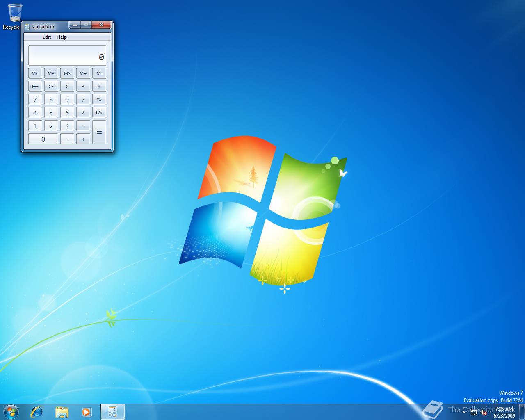Screen dimensions: 525x420
Task: Open the Edit menu in Calculator
Action: pos(47,37)
